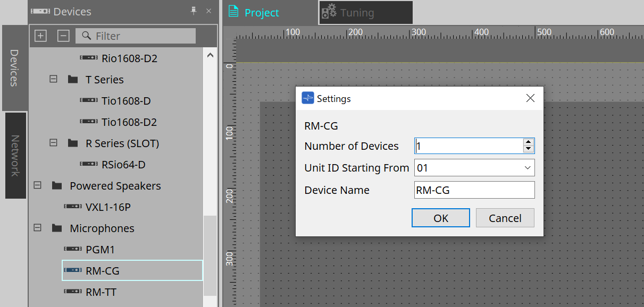Click the gear icon on the Tuning tab
The width and height of the screenshot is (644, 307).
(x=329, y=12)
